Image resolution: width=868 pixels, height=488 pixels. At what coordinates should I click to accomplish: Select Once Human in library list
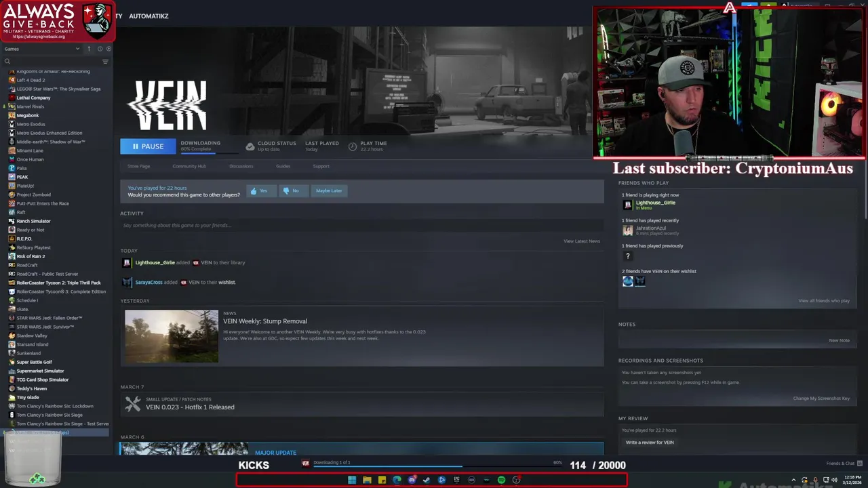[30, 159]
